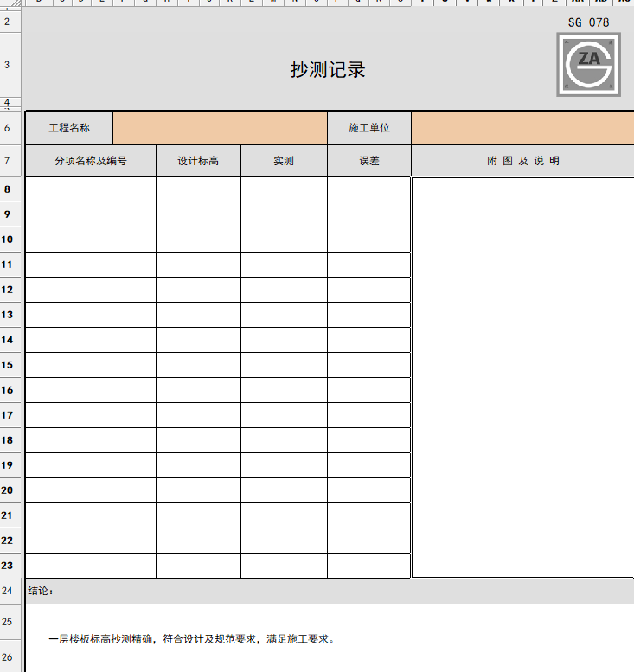Click the 误差 cell in row 8
This screenshot has width=634, height=672.
[x=369, y=189]
